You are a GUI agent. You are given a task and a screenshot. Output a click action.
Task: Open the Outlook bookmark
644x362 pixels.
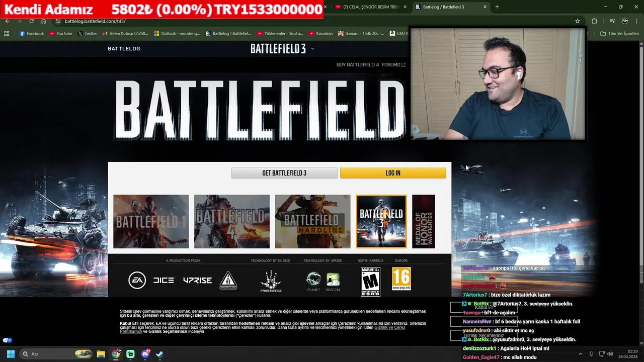178,34
